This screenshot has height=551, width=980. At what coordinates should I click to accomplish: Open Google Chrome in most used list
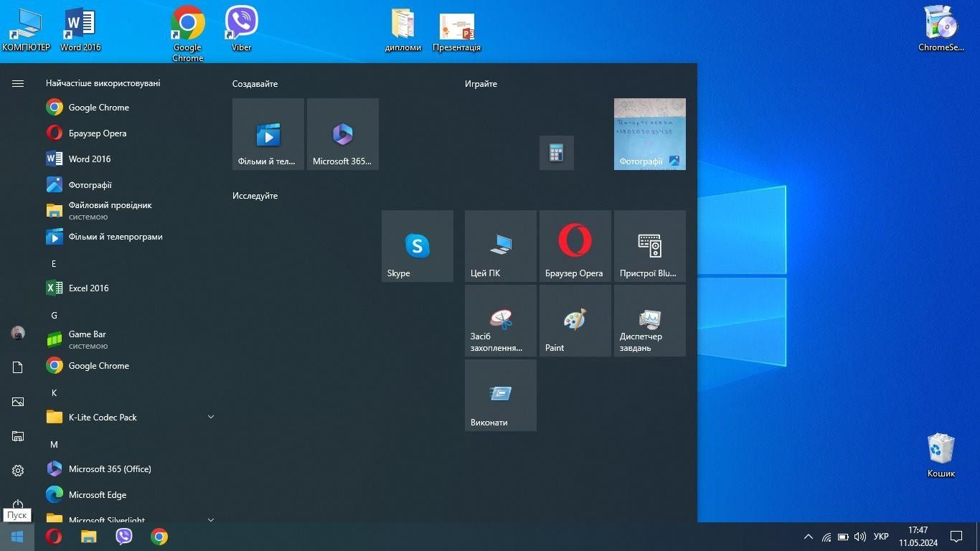129,108
